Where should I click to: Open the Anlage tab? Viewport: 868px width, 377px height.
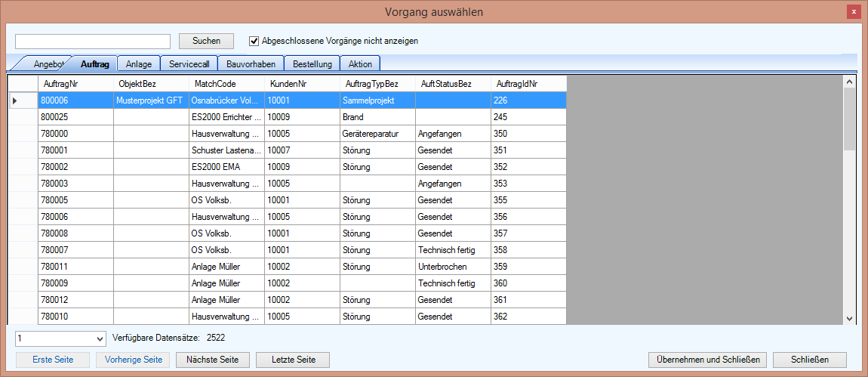click(139, 64)
